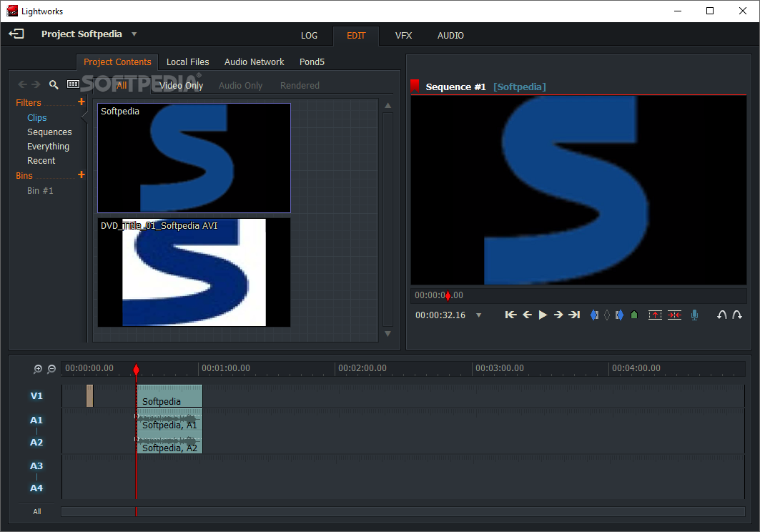Exit the project via the back-arrow icon
760x532 pixels.
tap(16, 34)
